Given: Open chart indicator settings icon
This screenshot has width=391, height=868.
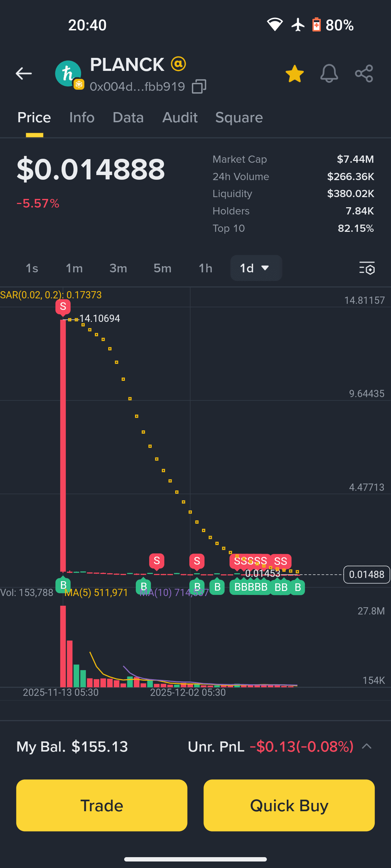Looking at the screenshot, I should [x=367, y=268].
